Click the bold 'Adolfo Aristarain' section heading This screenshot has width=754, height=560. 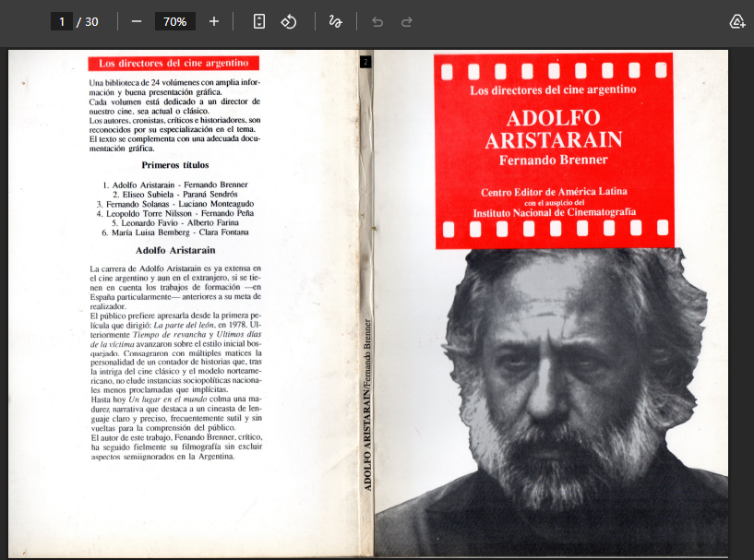tap(175, 250)
